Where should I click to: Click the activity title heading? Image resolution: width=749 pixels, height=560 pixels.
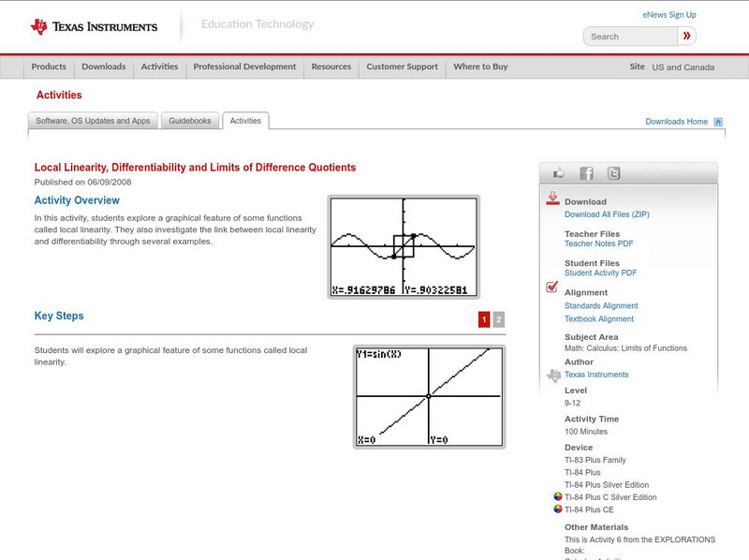click(x=195, y=168)
